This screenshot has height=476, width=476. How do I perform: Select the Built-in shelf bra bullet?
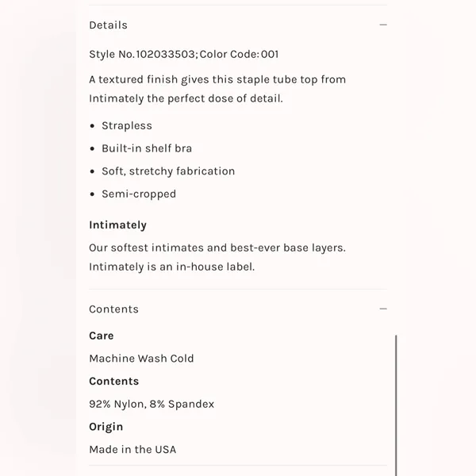tap(147, 148)
